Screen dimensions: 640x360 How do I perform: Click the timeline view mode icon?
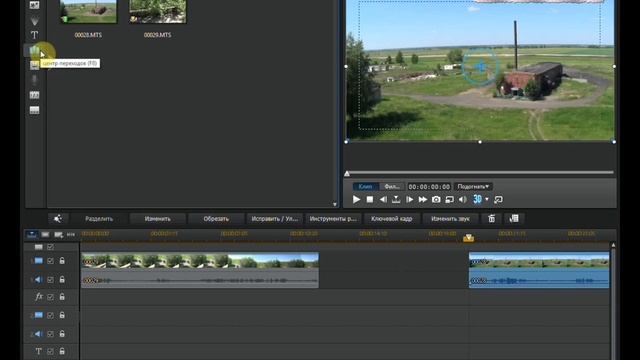[32, 234]
